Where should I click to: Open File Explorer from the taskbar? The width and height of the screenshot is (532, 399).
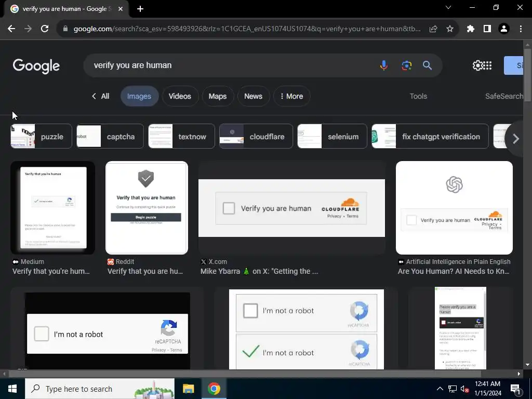(x=188, y=389)
